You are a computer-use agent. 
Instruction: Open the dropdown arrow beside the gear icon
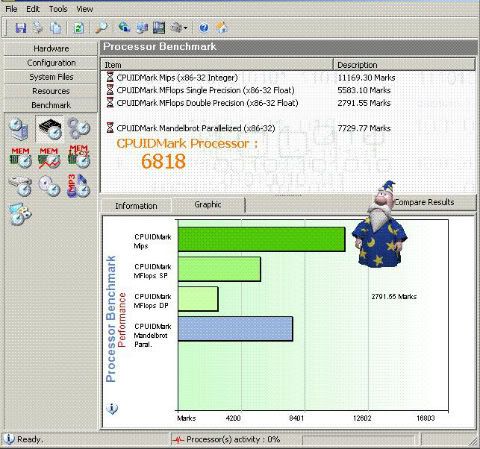[186, 28]
